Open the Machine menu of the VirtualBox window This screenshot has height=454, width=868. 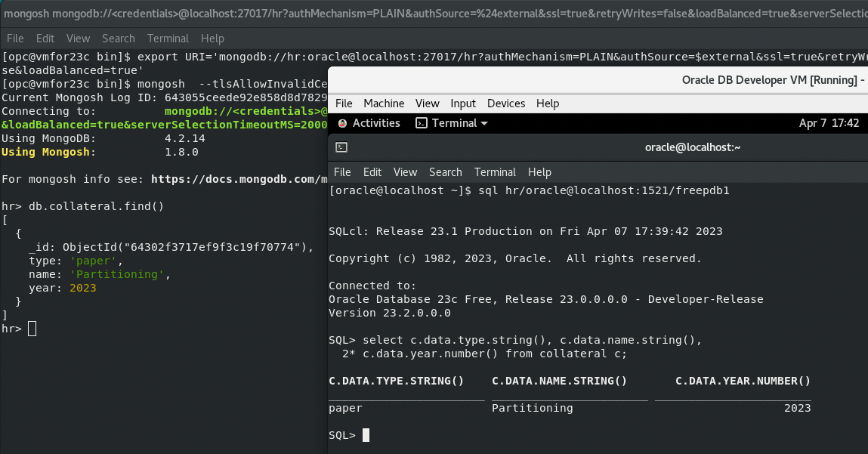pyautogui.click(x=384, y=103)
